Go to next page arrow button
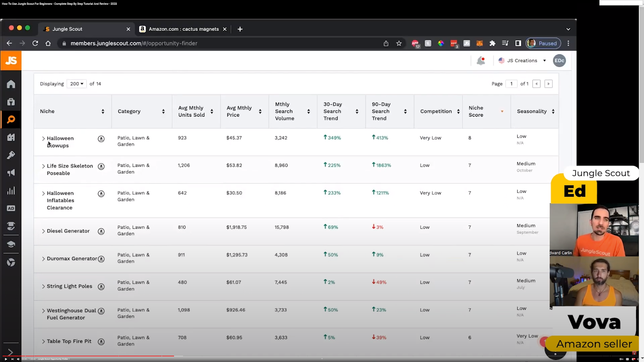The width and height of the screenshot is (644, 362). 548,84
